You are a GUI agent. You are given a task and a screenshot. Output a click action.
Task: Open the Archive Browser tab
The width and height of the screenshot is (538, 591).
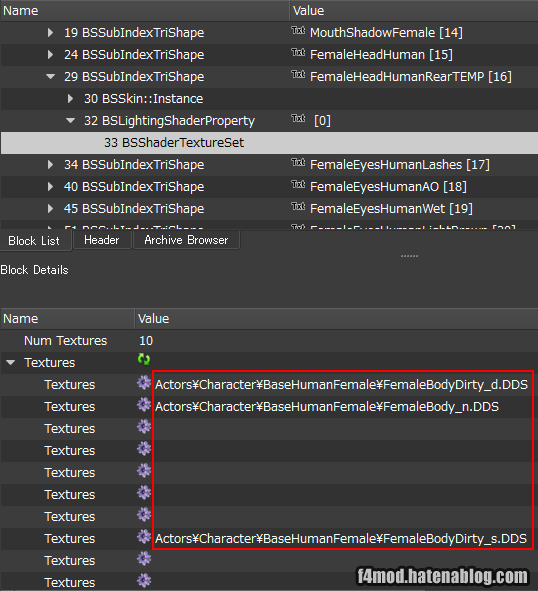coord(186,240)
